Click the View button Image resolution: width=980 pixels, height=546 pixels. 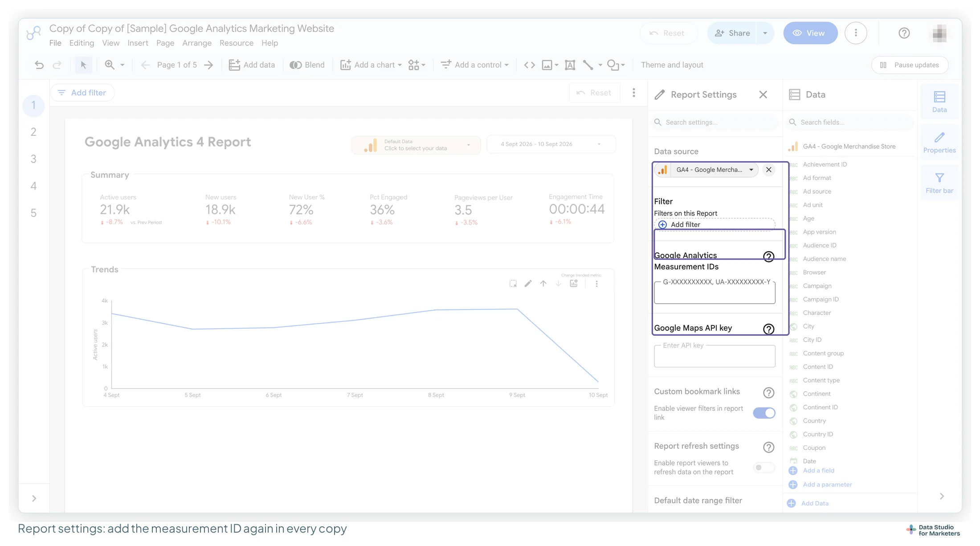(x=810, y=33)
